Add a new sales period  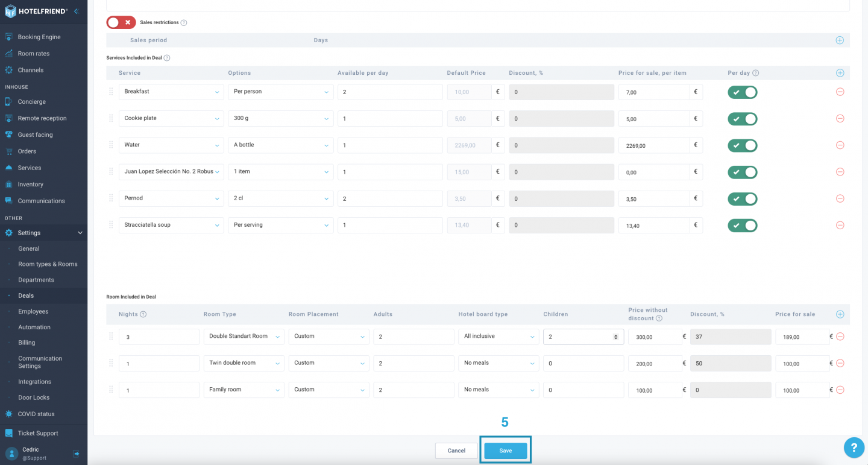840,40
